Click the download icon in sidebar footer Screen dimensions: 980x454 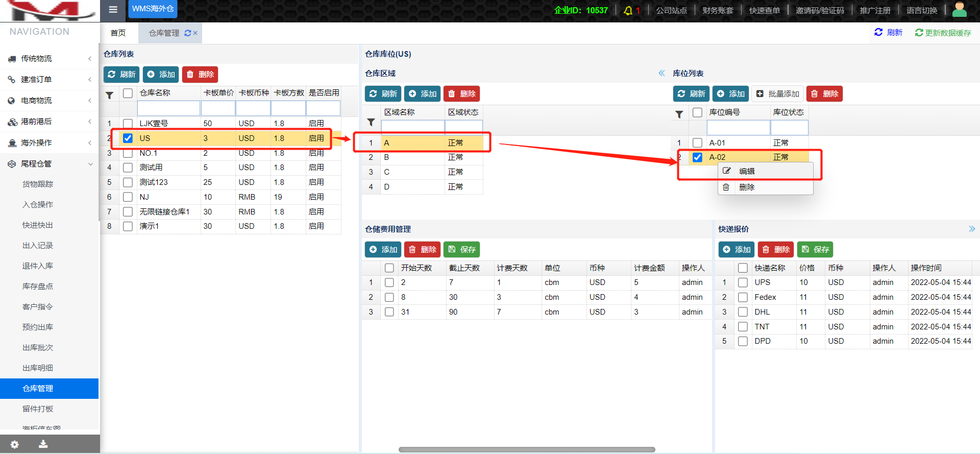coord(43,444)
